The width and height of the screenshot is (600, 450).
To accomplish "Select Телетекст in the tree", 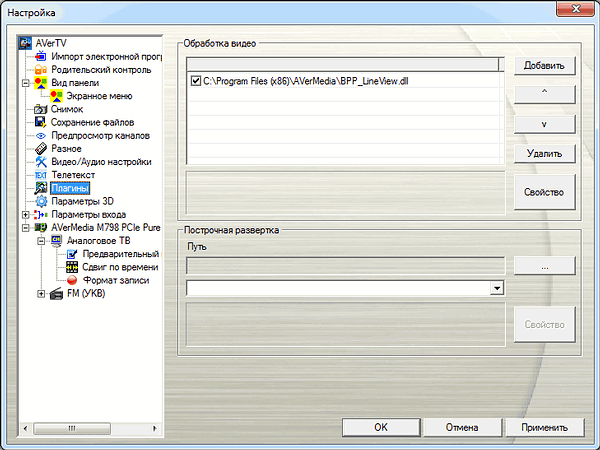I will pos(73,175).
